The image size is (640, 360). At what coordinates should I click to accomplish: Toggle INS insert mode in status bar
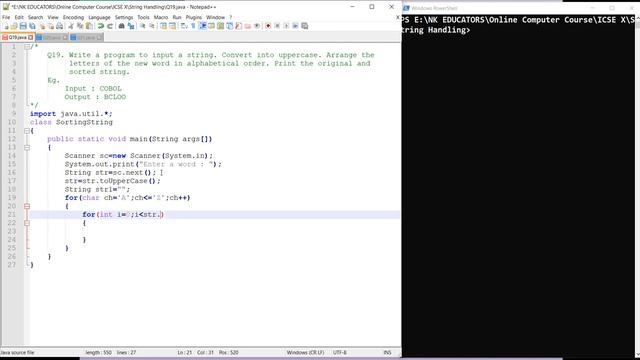pos(387,352)
